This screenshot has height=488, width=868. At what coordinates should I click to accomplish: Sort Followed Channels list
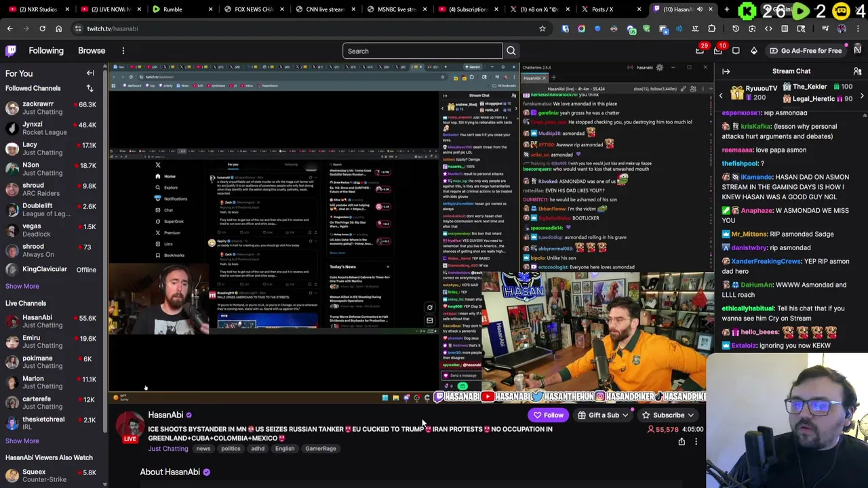[90, 88]
